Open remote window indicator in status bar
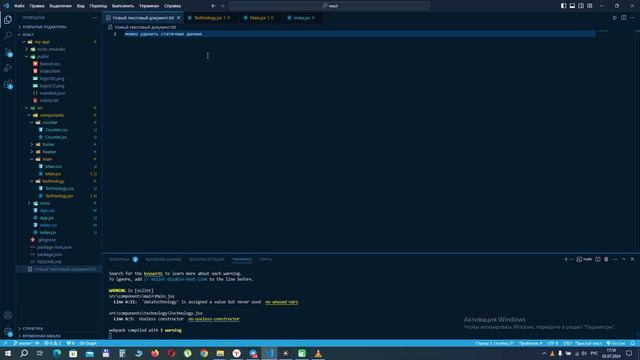 pos(6,343)
